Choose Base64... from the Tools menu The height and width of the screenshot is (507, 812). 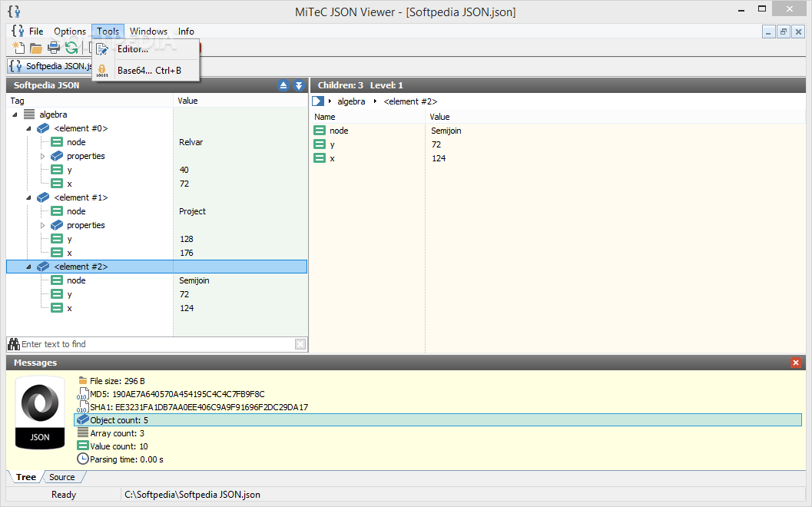click(x=145, y=71)
